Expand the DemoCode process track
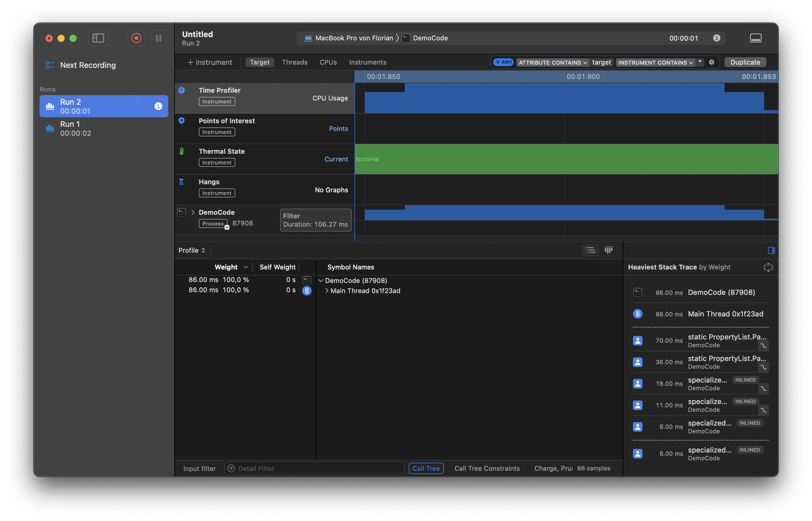 pyautogui.click(x=193, y=212)
